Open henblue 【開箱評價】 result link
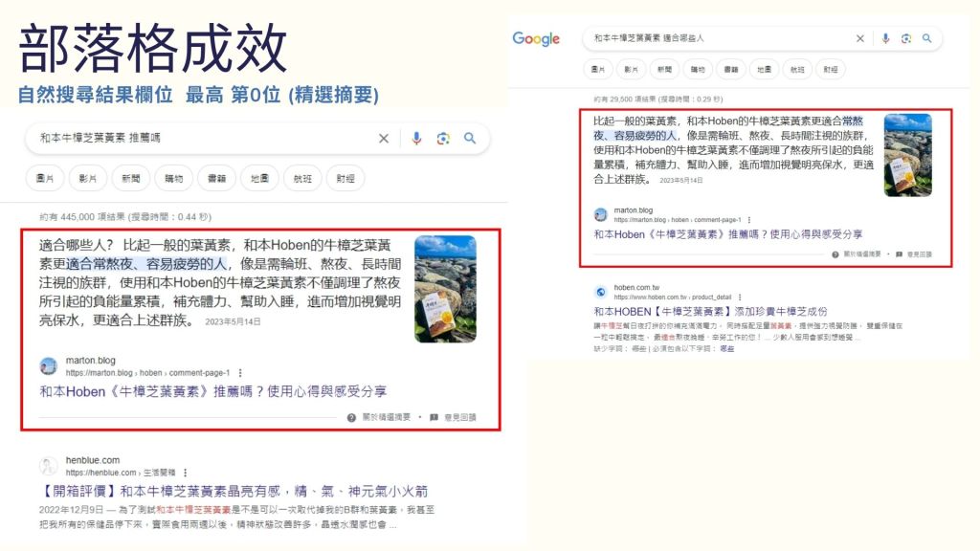The height and width of the screenshot is (551, 980). click(234, 492)
